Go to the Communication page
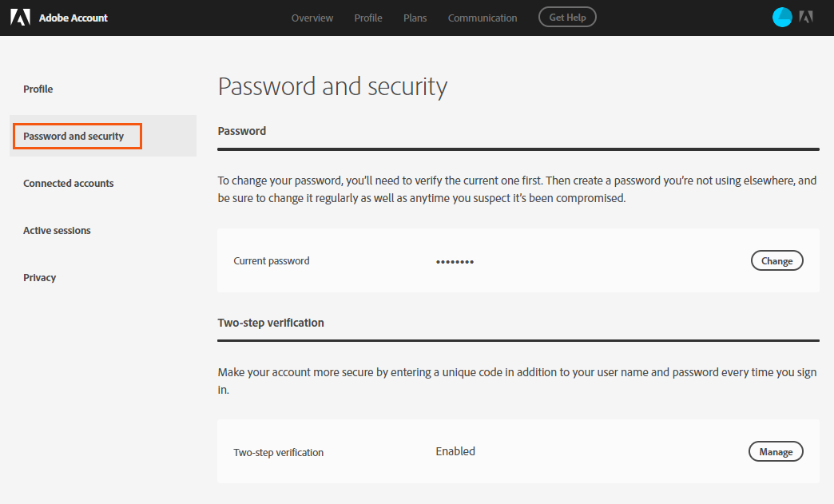 click(482, 18)
